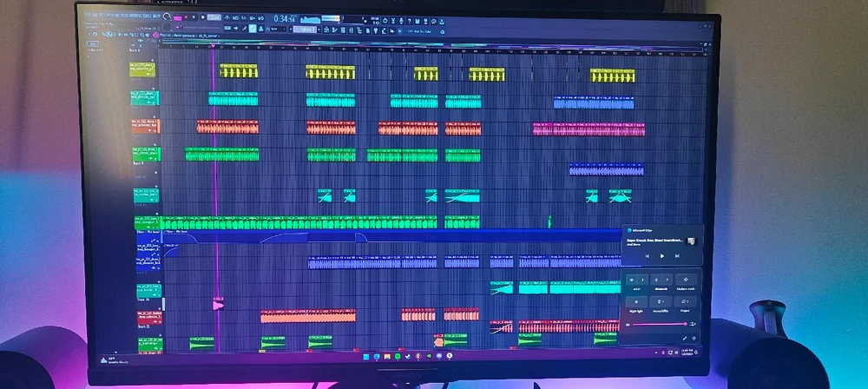
Task: Open Project quick settings tile
Action: (686, 301)
